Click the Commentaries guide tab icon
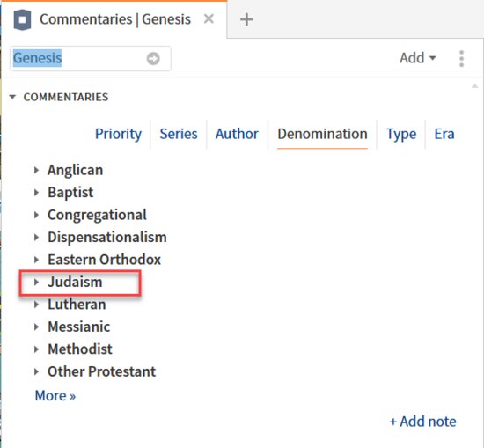This screenshot has height=448, width=484. 22,19
